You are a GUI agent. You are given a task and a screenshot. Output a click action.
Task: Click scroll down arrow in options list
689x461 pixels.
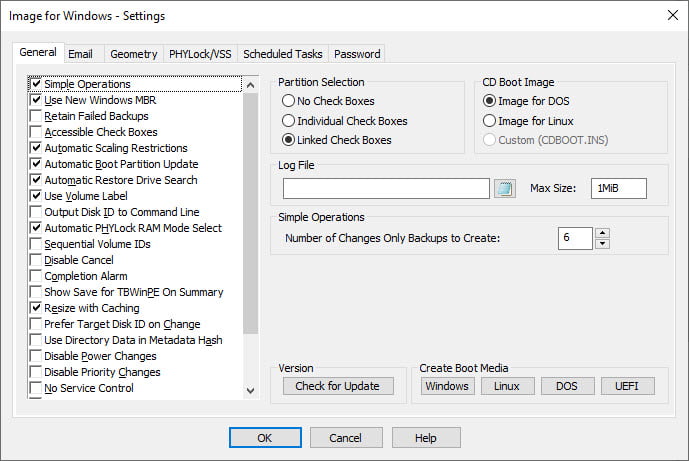(x=250, y=390)
